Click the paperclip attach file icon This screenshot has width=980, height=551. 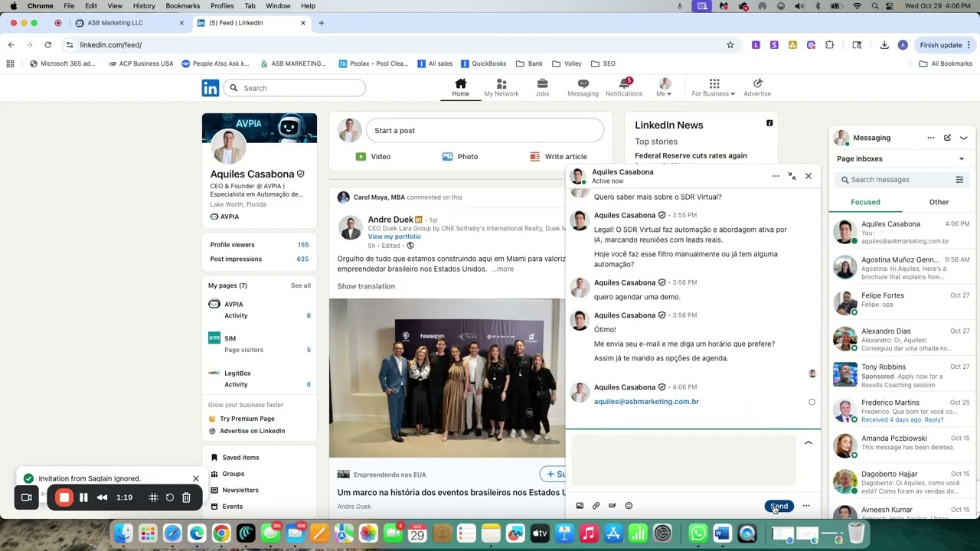click(x=596, y=506)
